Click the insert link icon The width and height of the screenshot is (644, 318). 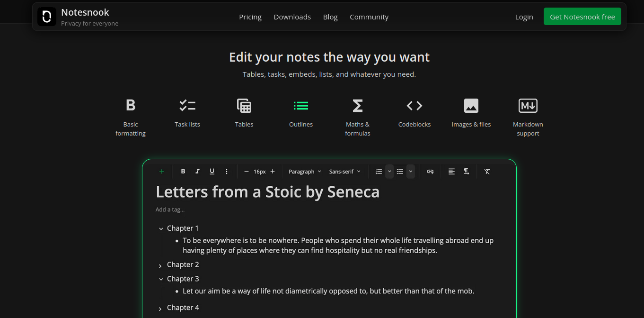[x=430, y=172]
